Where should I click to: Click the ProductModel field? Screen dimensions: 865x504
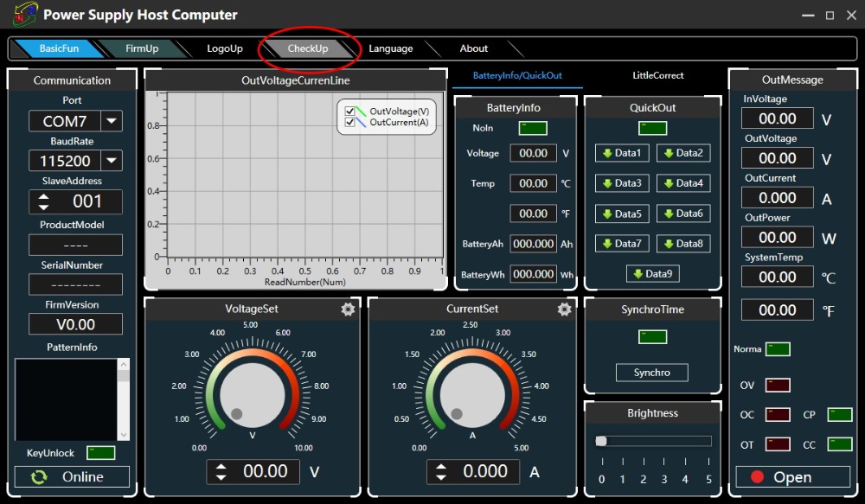[x=75, y=245]
